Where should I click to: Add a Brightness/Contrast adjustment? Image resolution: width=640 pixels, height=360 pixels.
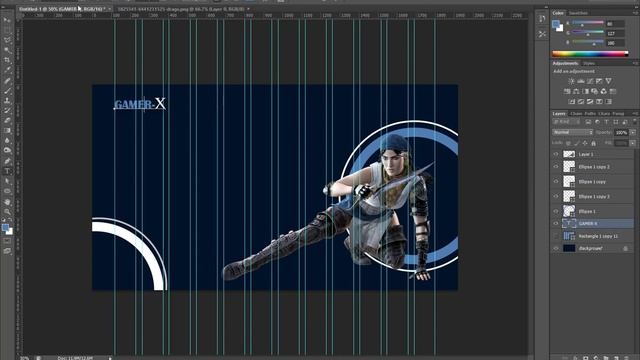click(x=571, y=81)
